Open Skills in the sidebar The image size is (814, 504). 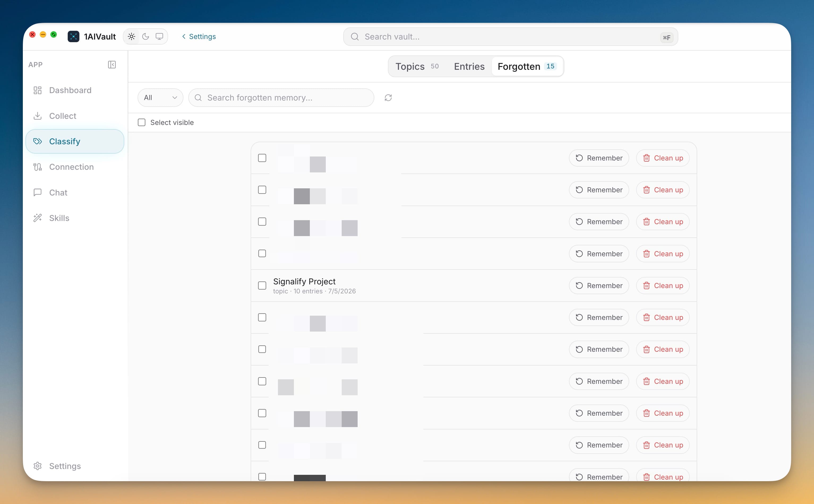(x=75, y=218)
